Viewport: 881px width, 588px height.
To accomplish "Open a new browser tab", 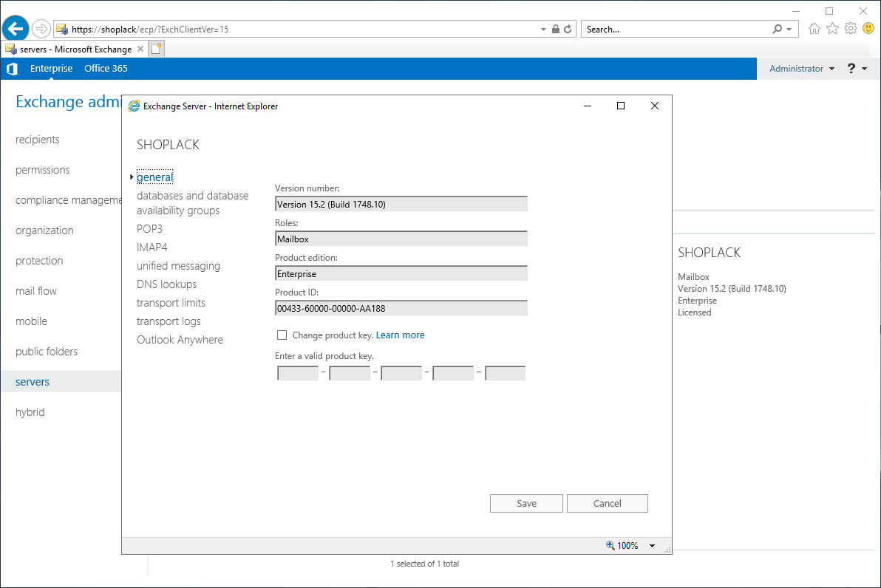I will click(157, 49).
